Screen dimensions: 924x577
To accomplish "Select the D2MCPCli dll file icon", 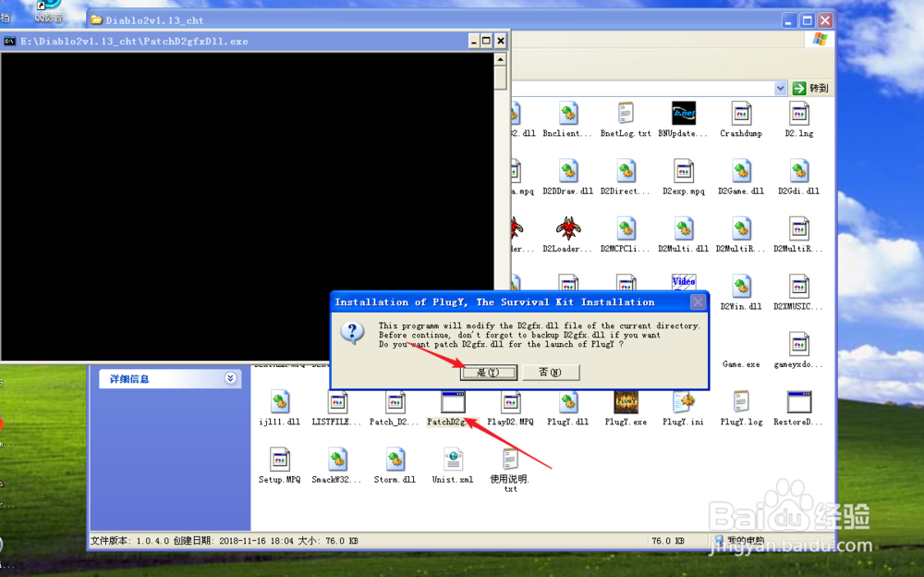I will 626,229.
